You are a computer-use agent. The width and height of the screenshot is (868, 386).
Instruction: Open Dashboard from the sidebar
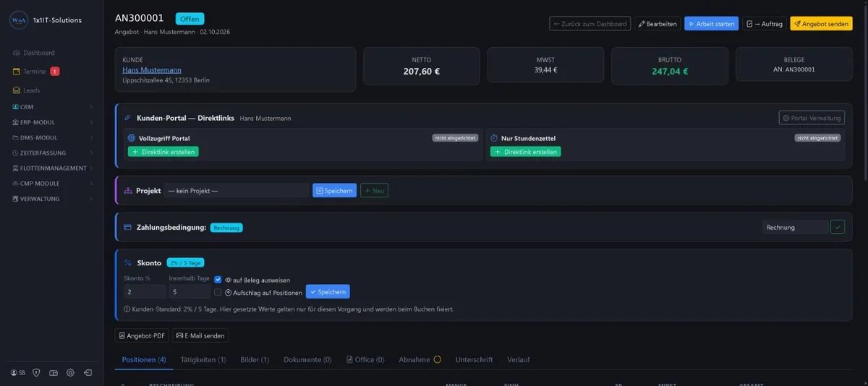(33, 53)
